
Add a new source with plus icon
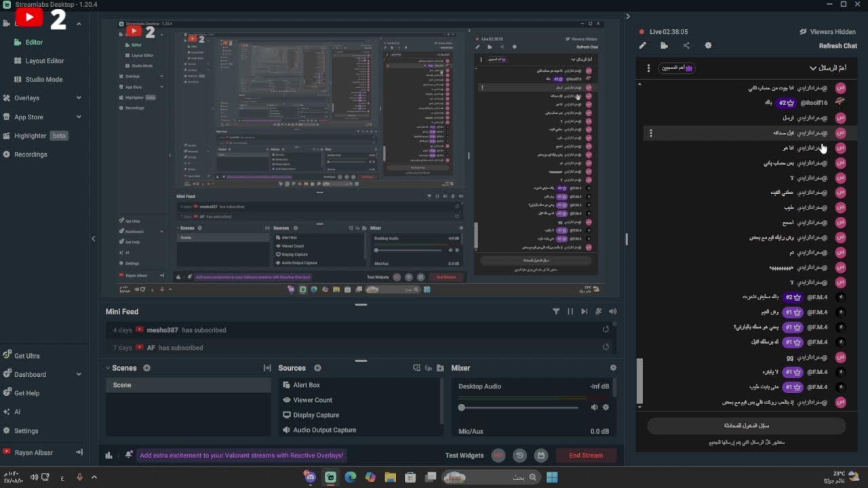[x=317, y=368]
